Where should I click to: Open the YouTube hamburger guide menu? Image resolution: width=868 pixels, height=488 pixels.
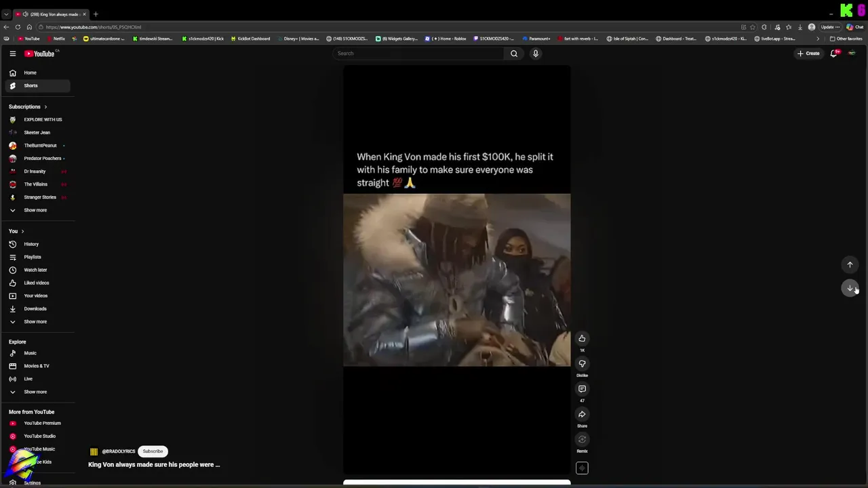click(12, 54)
